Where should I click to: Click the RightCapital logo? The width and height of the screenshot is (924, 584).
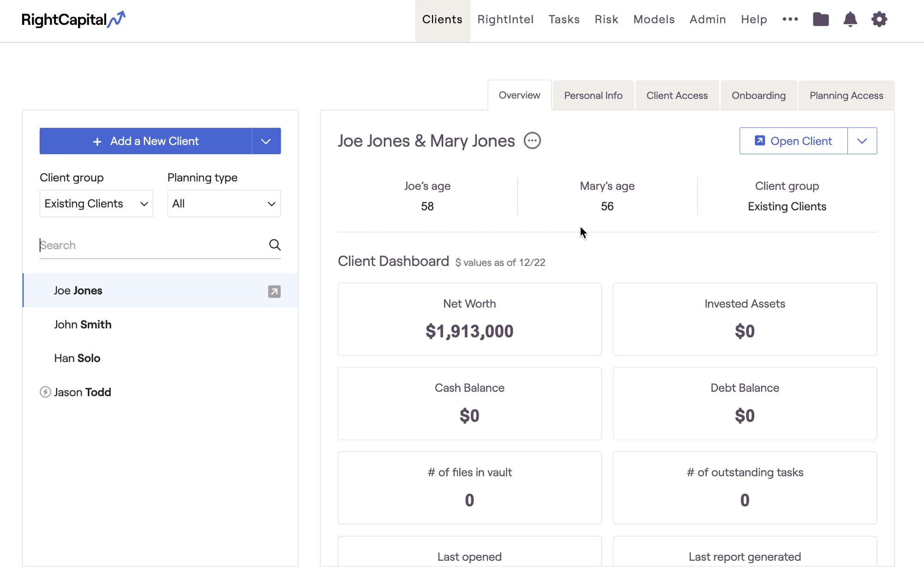tap(73, 19)
